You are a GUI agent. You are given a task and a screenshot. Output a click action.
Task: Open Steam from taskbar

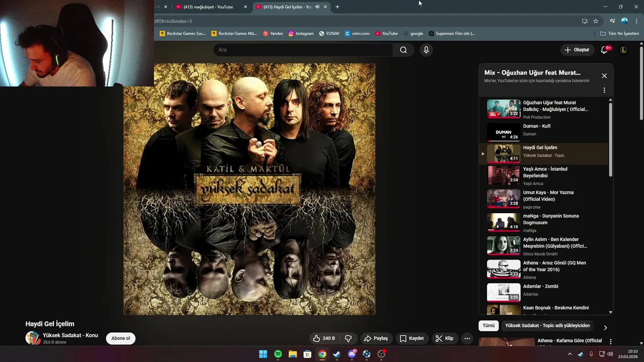[x=337, y=354]
